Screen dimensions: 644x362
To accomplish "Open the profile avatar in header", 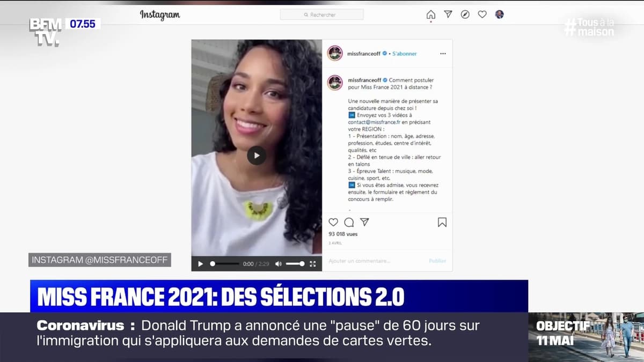I will click(500, 14).
